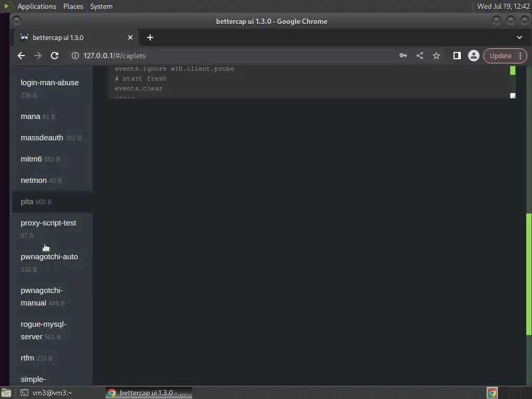
Task: Toggle Chrome side panel
Action: click(x=457, y=56)
